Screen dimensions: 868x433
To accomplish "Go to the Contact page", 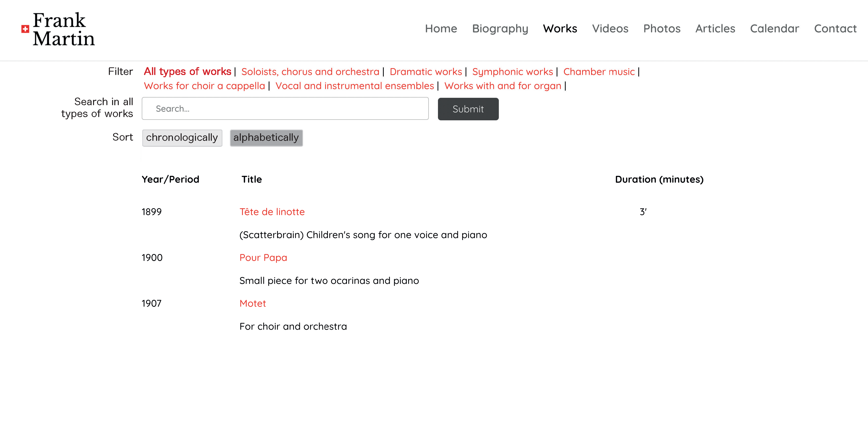I will pos(835,29).
